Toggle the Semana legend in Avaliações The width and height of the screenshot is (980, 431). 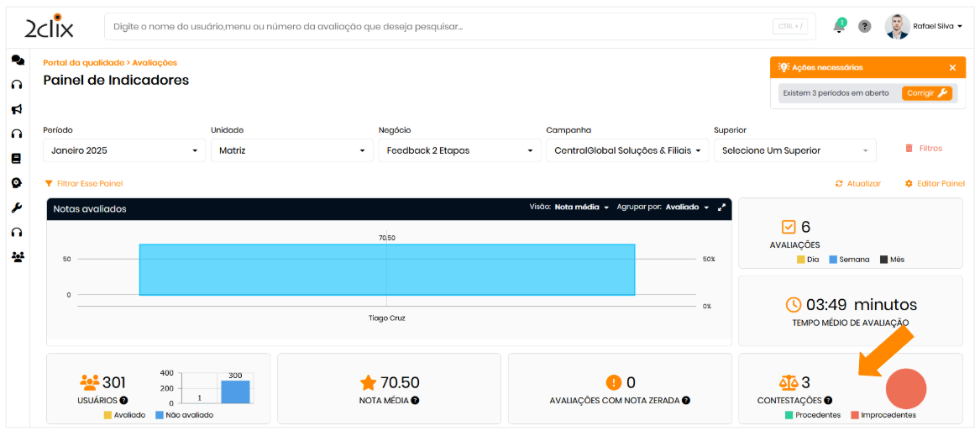849,260
